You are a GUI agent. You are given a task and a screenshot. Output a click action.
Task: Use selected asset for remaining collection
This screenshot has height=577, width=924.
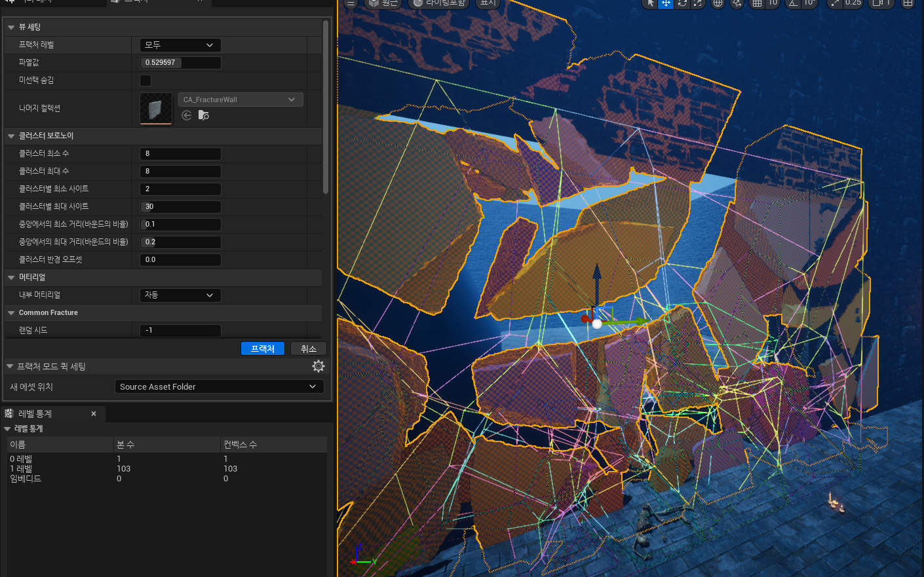pyautogui.click(x=187, y=115)
